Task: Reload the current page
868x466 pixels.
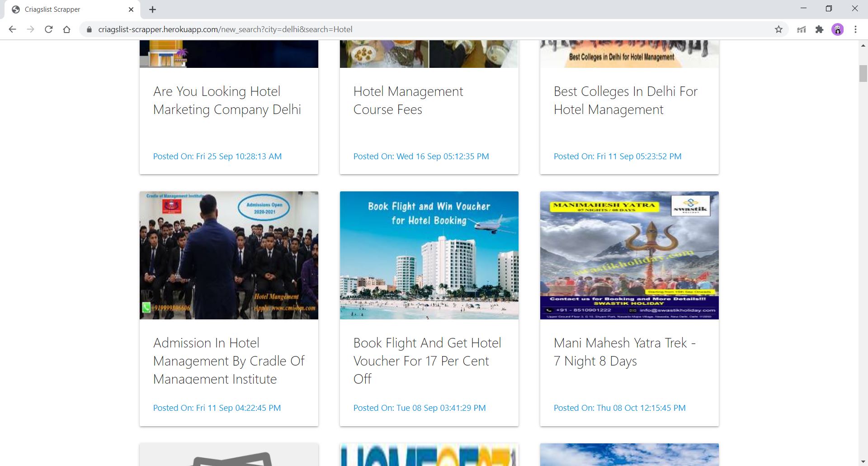Action: coord(48,29)
